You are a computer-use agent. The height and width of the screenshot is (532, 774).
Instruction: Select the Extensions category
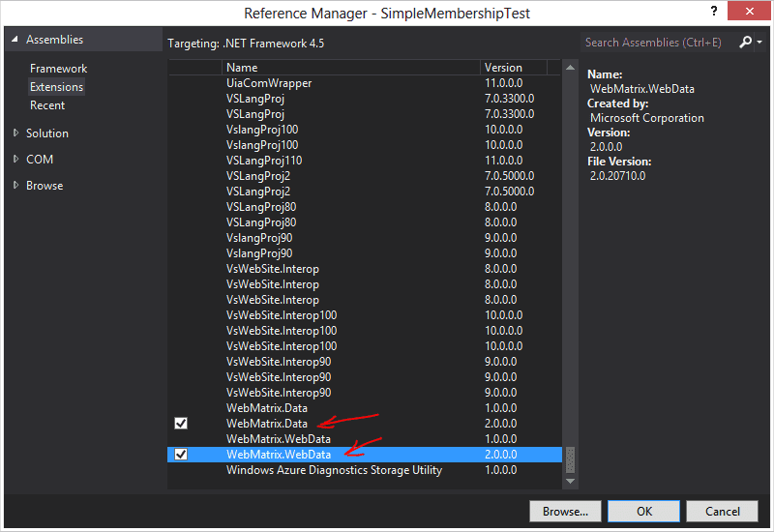(56, 87)
